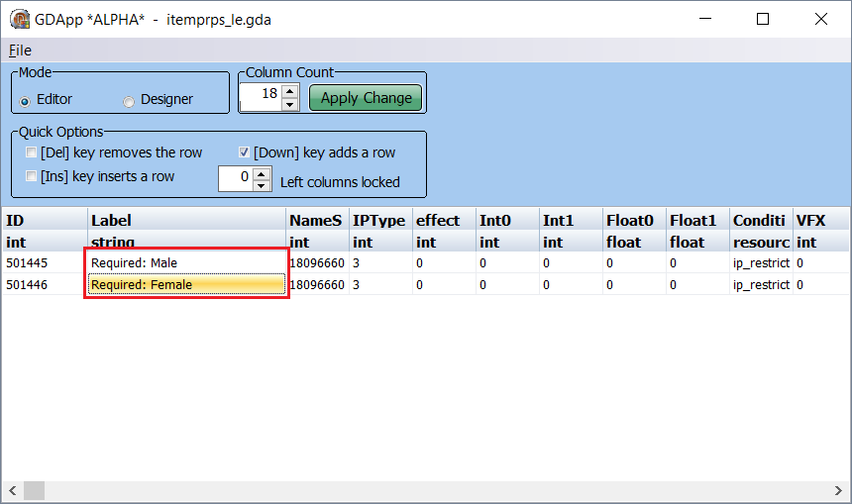Click Float0 value 0 in row 501446
The image size is (852, 504).
tap(634, 284)
